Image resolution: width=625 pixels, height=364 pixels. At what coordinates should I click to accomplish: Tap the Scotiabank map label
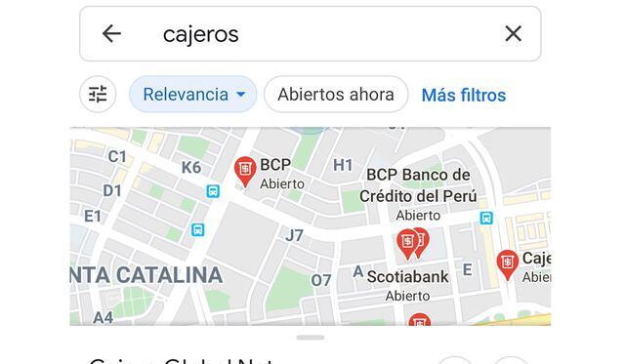[407, 277]
